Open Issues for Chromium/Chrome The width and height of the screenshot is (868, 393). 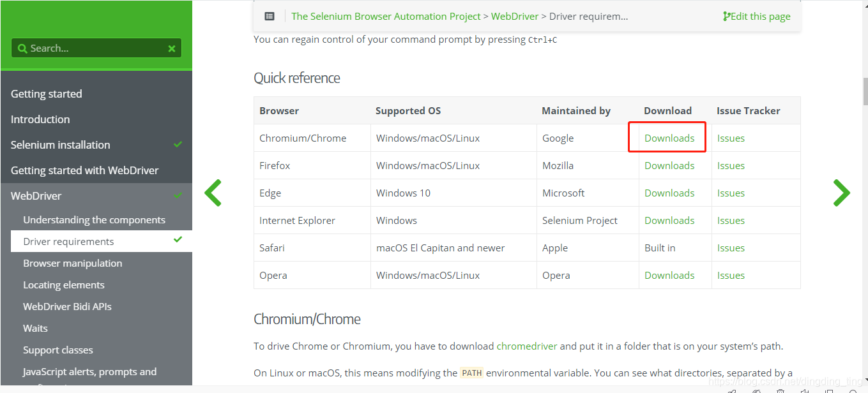(731, 138)
